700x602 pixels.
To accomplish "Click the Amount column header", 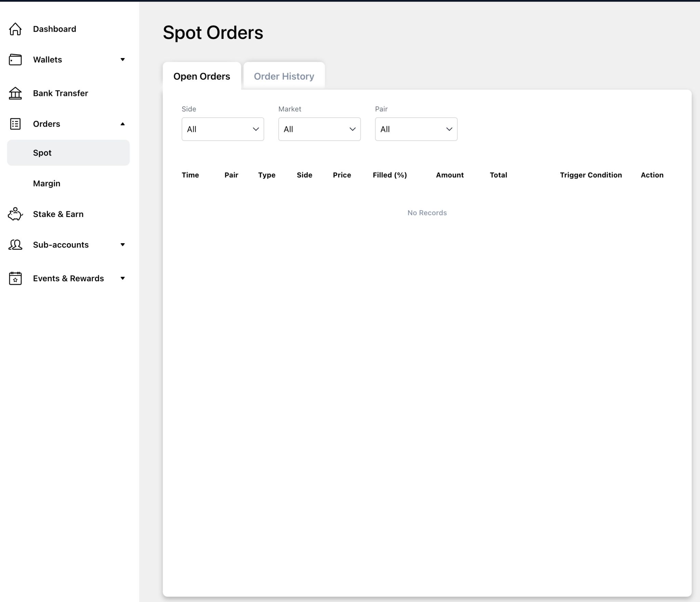I will click(x=450, y=175).
